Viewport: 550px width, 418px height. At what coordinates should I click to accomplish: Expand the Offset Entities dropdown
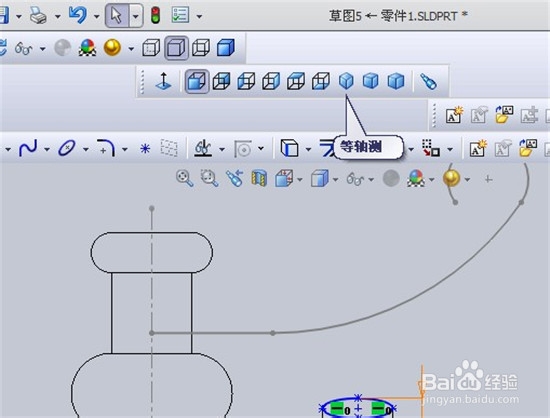(x=261, y=148)
